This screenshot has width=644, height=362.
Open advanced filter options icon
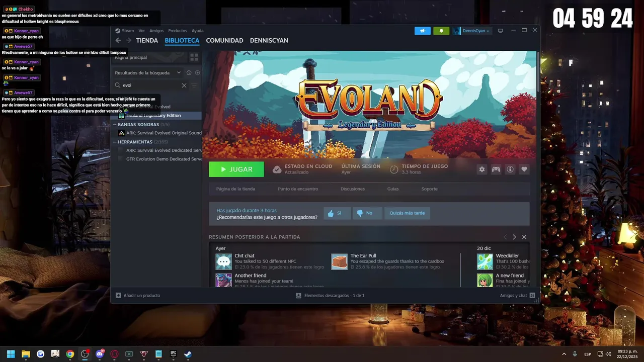(195, 85)
